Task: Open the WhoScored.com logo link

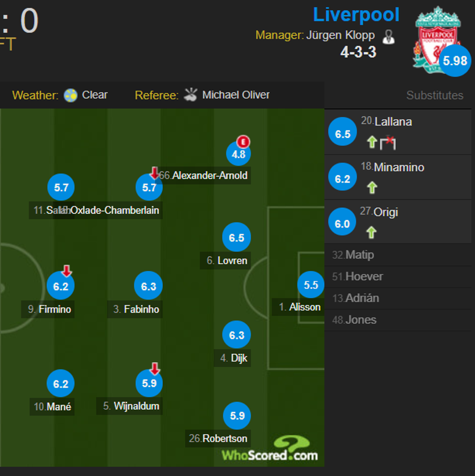Action: (x=270, y=450)
